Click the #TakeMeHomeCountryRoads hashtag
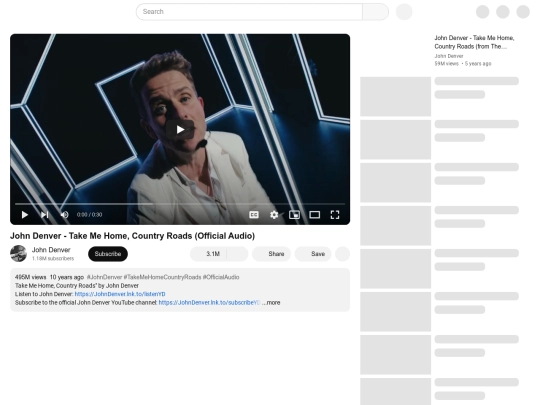Screen dimensions: 540x405 pos(162,277)
